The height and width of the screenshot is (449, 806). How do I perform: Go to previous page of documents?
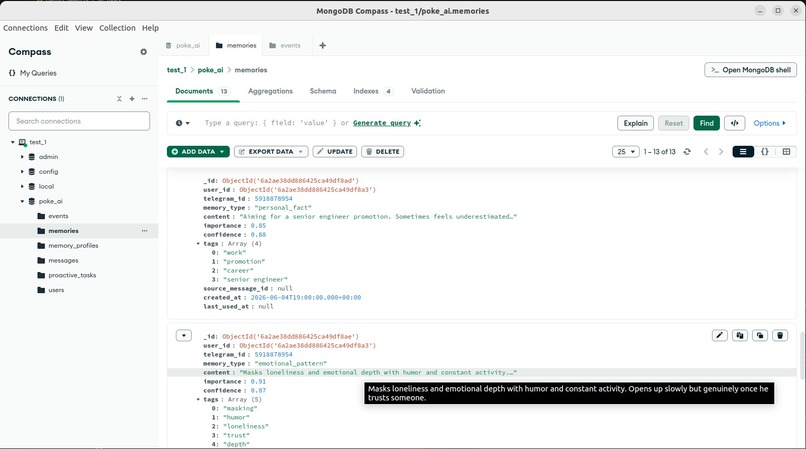(x=706, y=152)
